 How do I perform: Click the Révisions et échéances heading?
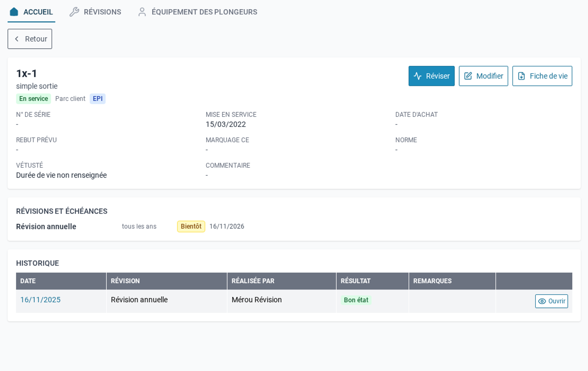[62, 211]
